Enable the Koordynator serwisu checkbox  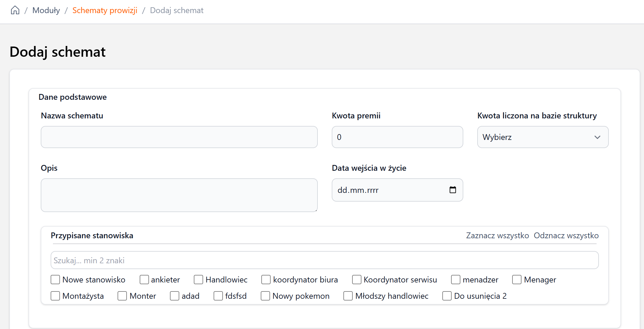point(356,280)
